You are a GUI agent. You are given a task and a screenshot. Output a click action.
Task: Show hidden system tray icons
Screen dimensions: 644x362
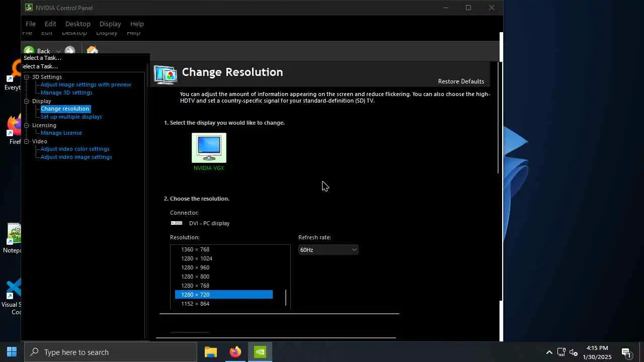[549, 352]
